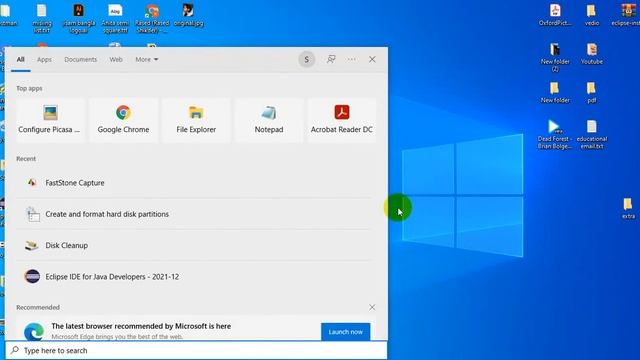The image size is (640, 360).
Task: Select the Dead Forest media file icon
Action: coord(554,134)
